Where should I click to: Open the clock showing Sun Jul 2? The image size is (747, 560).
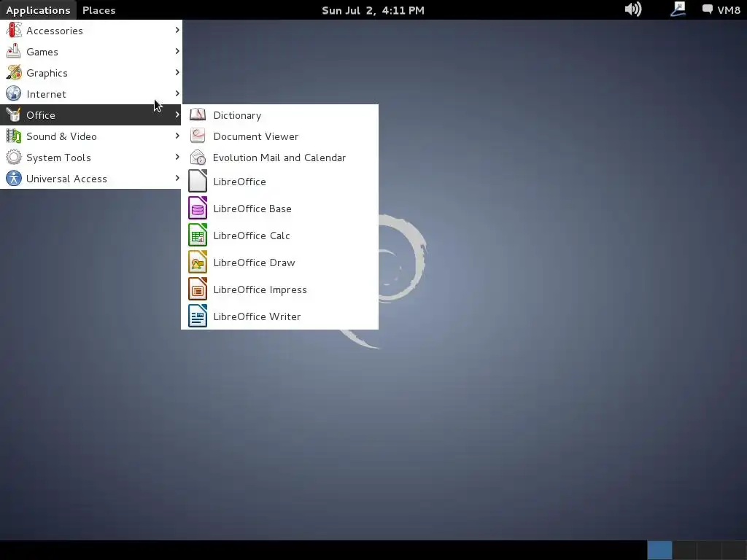tap(373, 10)
